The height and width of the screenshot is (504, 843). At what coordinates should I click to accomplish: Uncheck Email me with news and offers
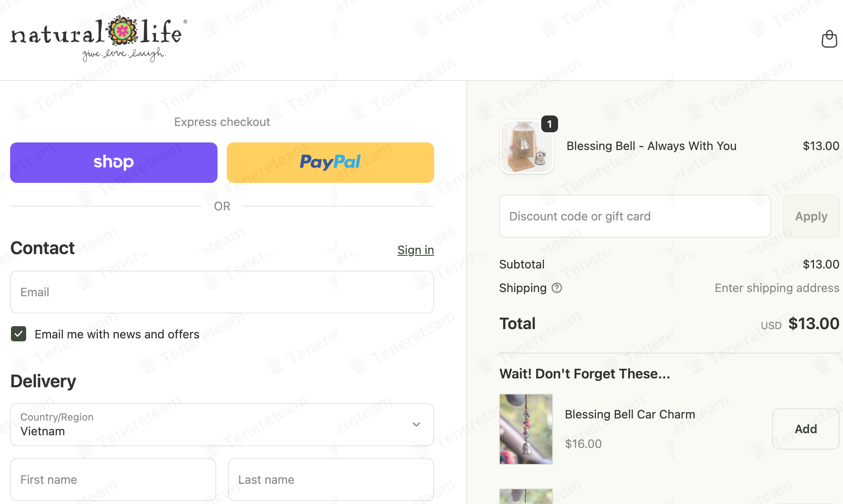coord(19,334)
